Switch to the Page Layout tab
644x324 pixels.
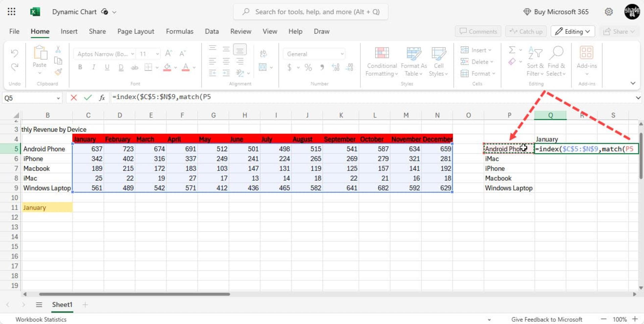(x=136, y=31)
